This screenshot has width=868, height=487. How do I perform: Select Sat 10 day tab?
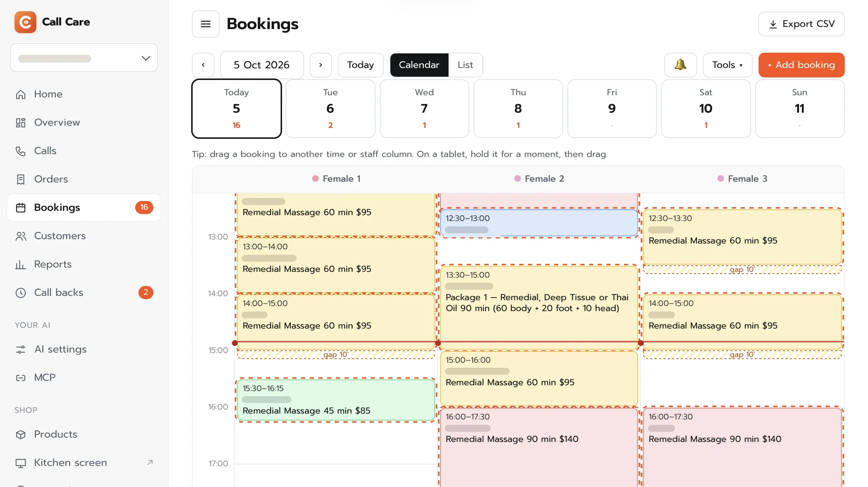click(x=706, y=109)
